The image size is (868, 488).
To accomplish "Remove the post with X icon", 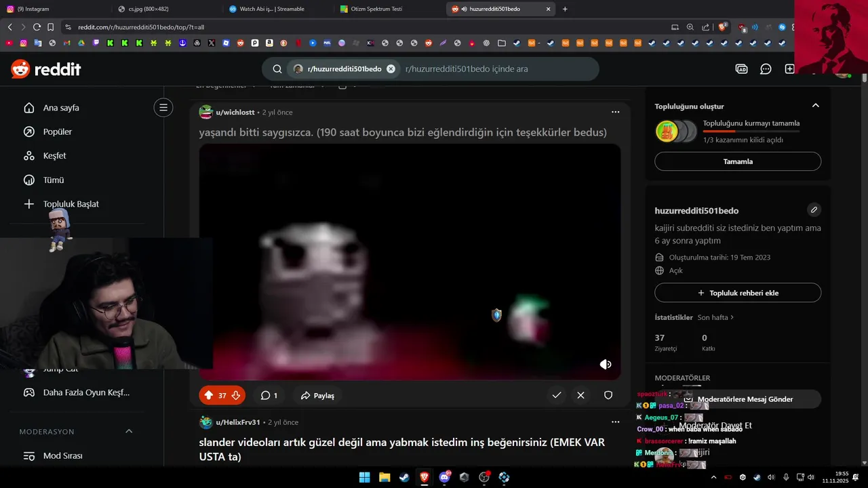I will point(580,395).
